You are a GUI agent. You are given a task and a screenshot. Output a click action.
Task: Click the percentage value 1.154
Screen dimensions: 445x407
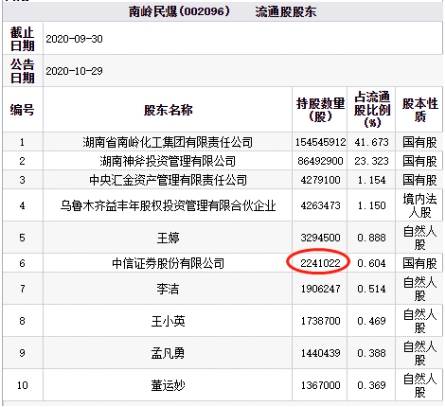pos(372,180)
